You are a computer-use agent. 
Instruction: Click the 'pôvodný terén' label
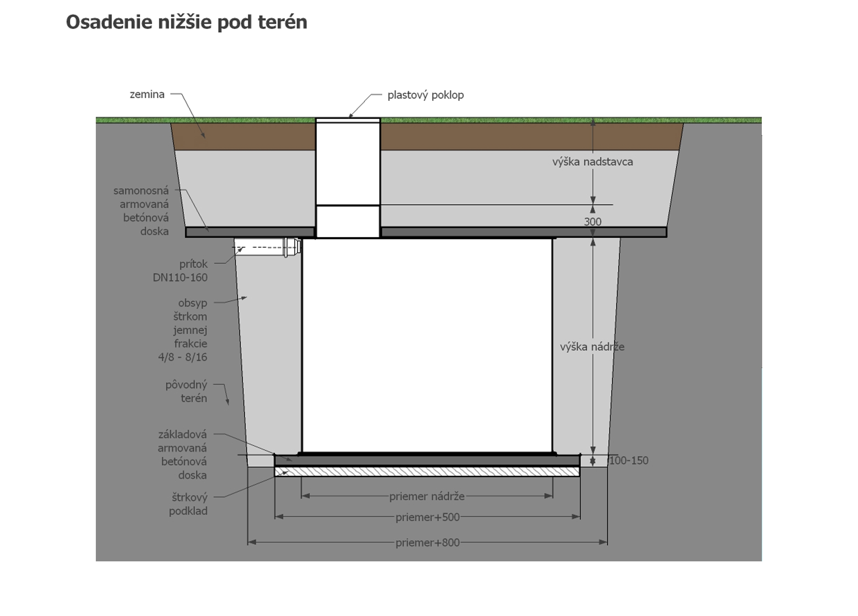186,392
